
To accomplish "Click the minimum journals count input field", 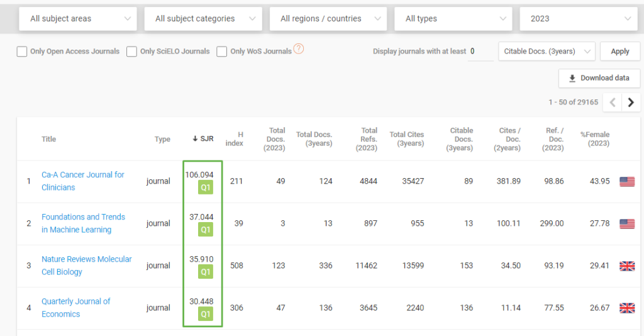I will (480, 52).
